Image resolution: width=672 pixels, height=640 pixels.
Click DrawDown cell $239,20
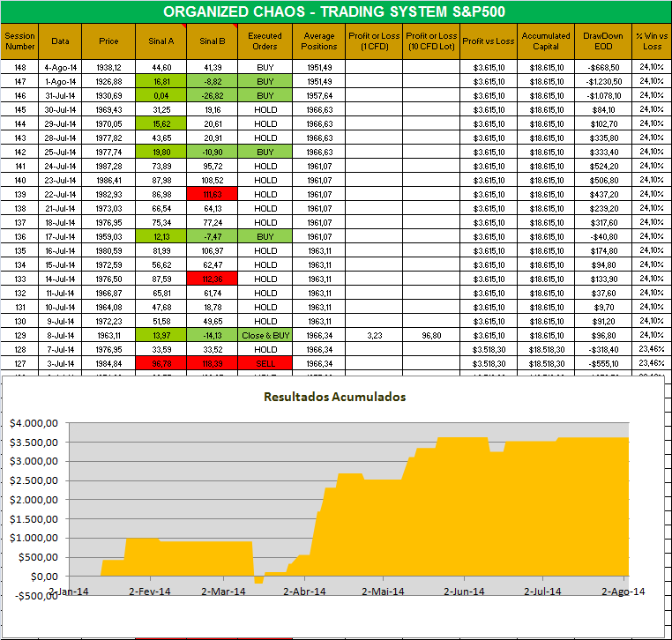point(603,209)
